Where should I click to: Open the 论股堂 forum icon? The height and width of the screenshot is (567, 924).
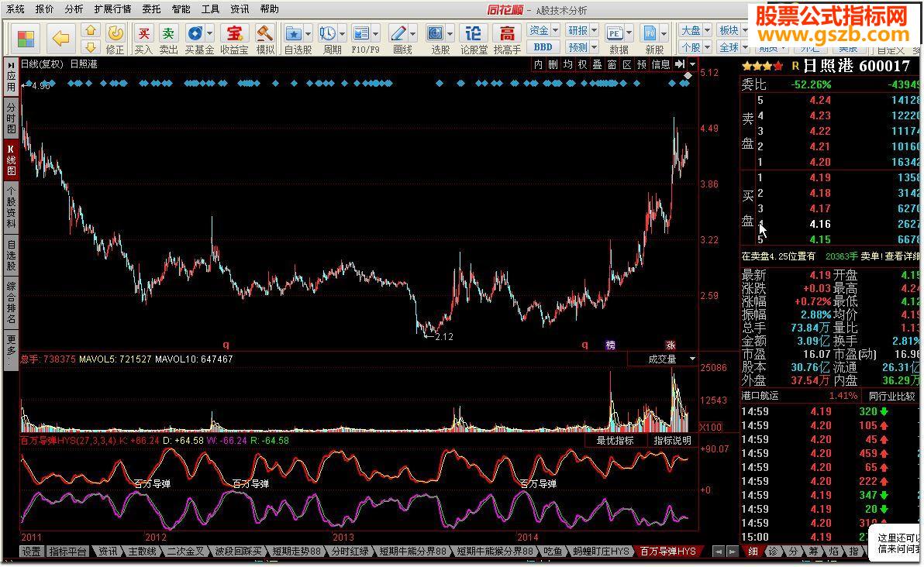[x=473, y=33]
